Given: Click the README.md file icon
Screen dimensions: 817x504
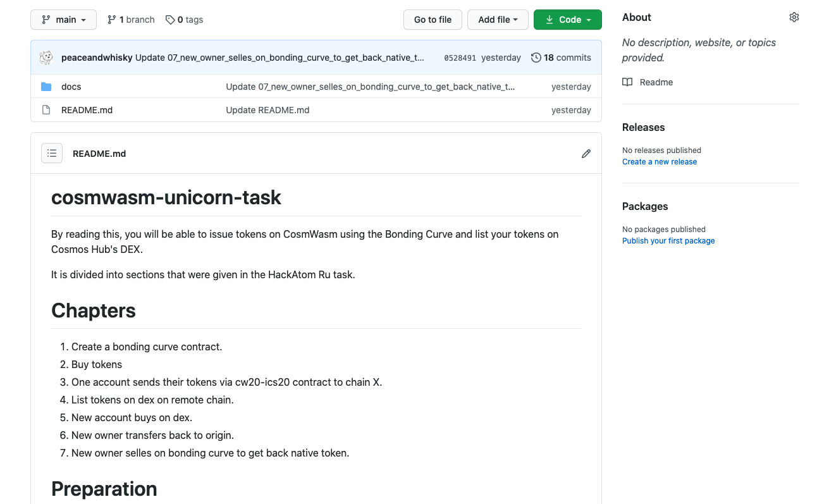Looking at the screenshot, I should [x=46, y=110].
